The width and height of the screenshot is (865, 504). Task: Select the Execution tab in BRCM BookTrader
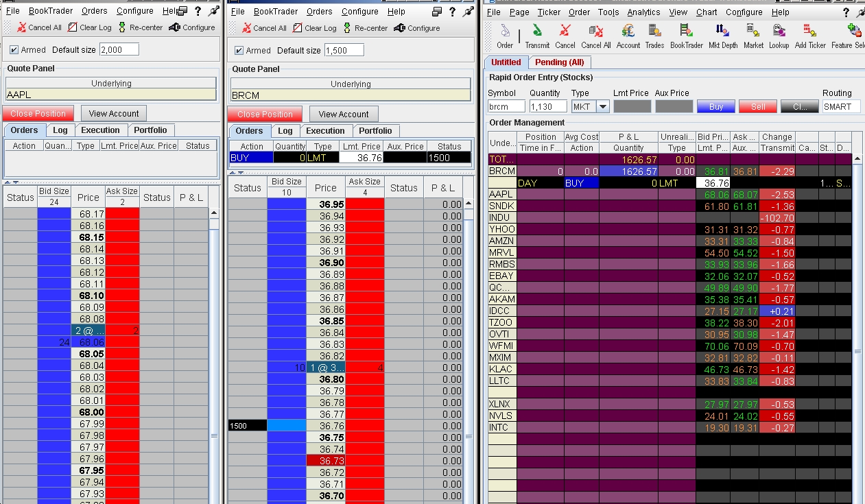(x=325, y=131)
